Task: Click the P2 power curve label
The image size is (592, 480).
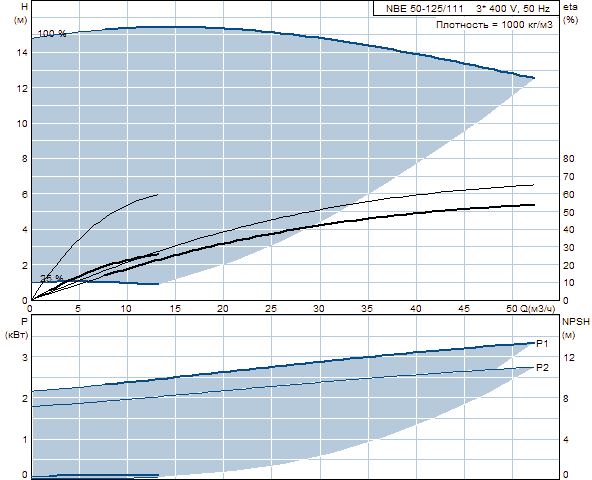Action: 542,367
